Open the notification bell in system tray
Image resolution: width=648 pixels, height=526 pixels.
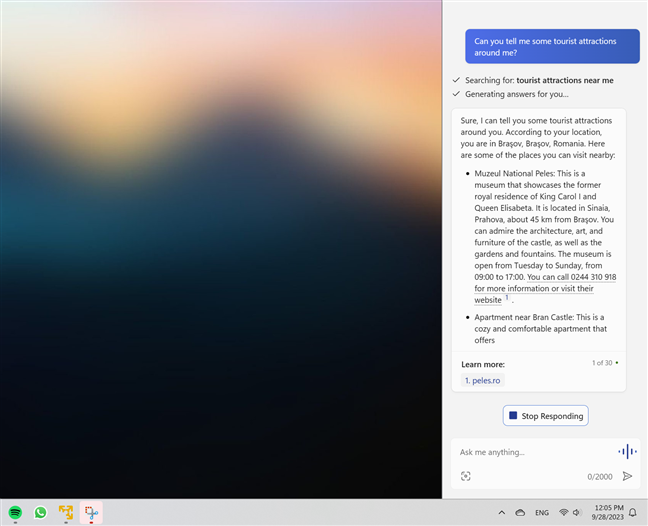[x=632, y=512]
